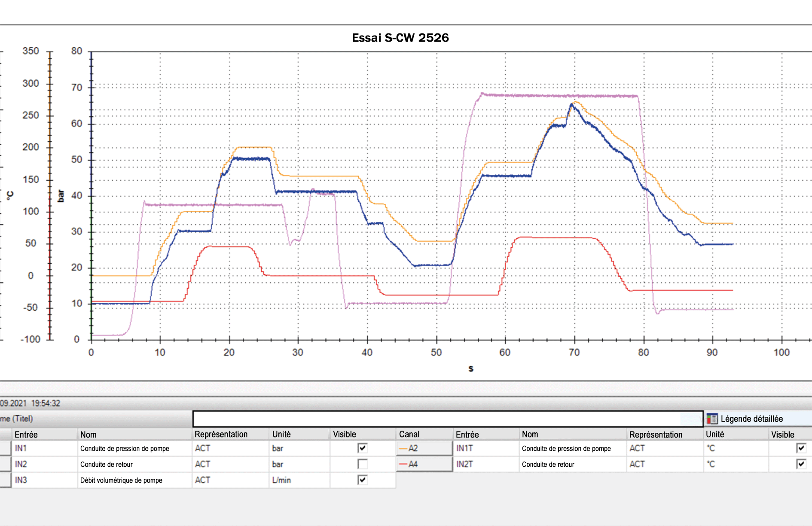Select the L/min unit cell

pyautogui.click(x=299, y=480)
